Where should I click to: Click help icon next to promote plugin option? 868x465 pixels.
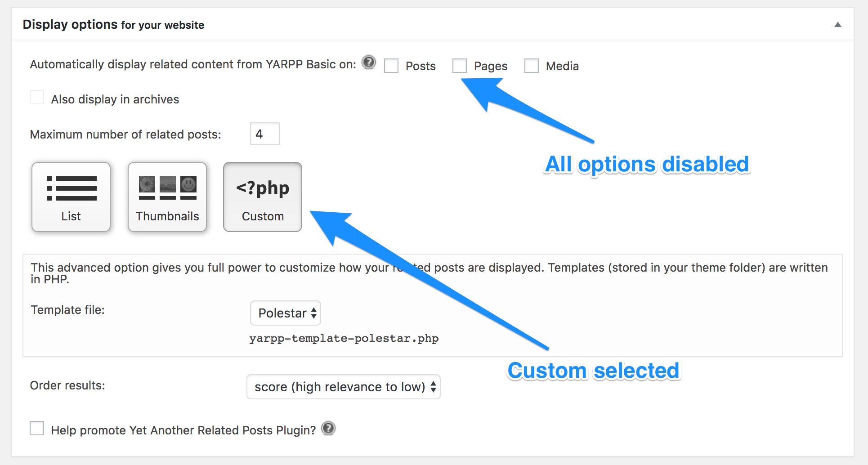(329, 429)
